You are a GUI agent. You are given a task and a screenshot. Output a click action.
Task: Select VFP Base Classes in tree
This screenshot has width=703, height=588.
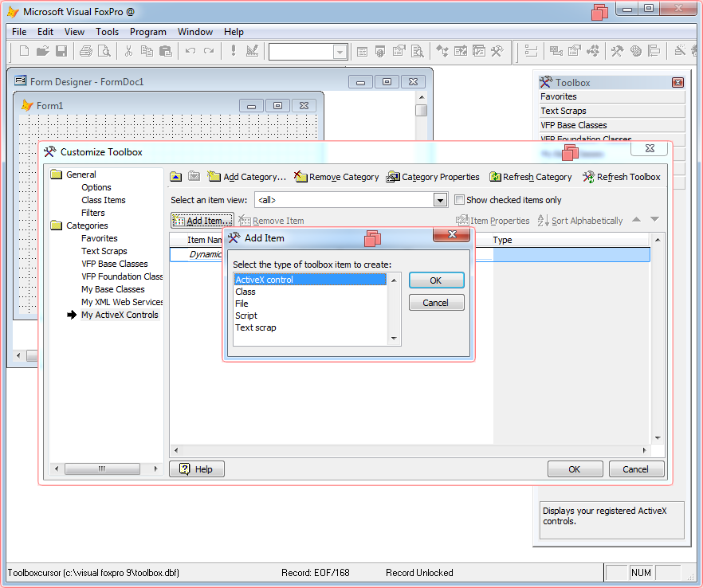[114, 264]
